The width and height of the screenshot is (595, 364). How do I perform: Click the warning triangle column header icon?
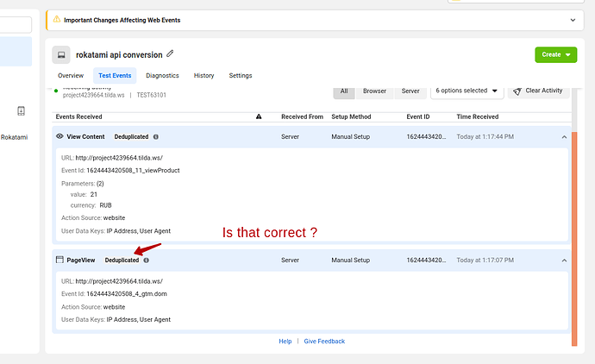tap(259, 116)
